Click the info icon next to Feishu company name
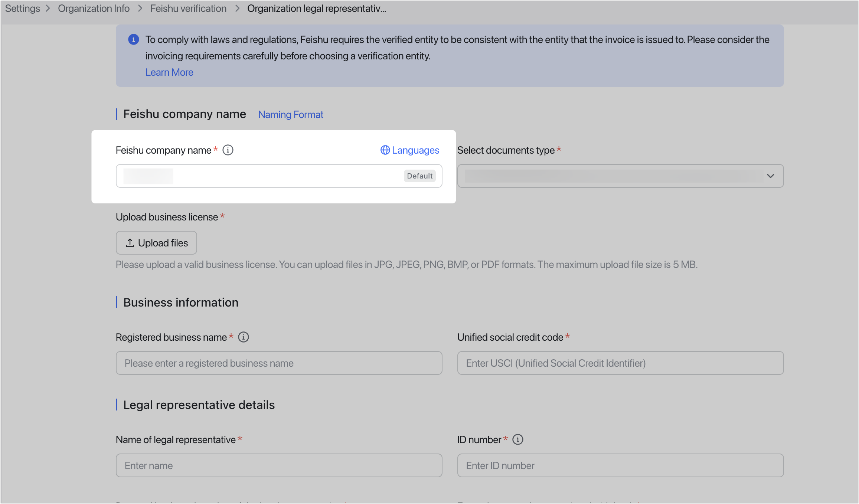 coord(228,150)
